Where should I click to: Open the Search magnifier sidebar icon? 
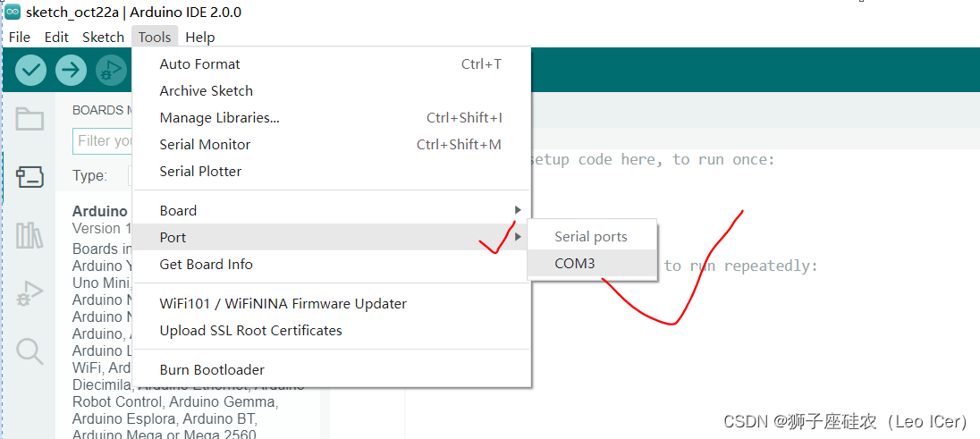coord(30,350)
